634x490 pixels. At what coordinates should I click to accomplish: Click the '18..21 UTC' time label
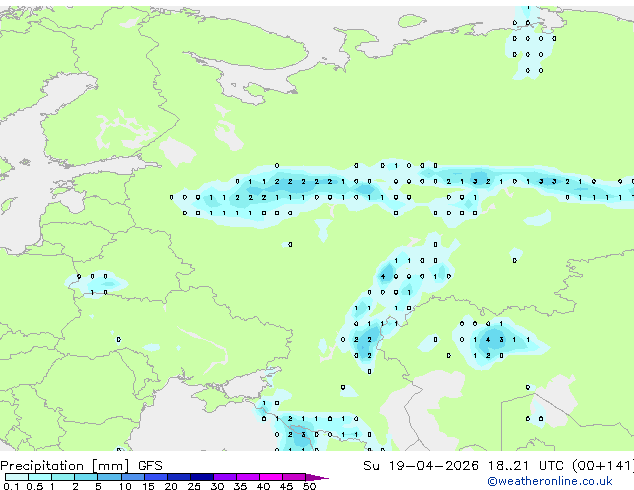point(525,466)
